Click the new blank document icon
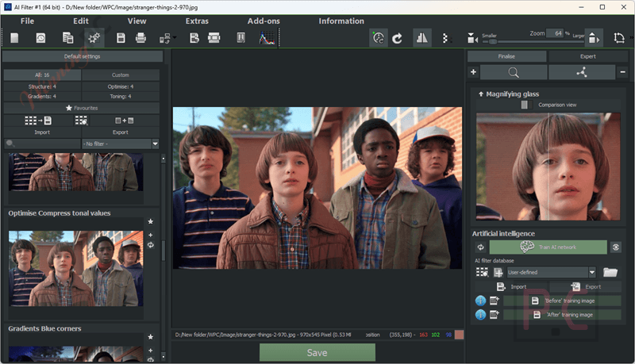 pos(14,38)
